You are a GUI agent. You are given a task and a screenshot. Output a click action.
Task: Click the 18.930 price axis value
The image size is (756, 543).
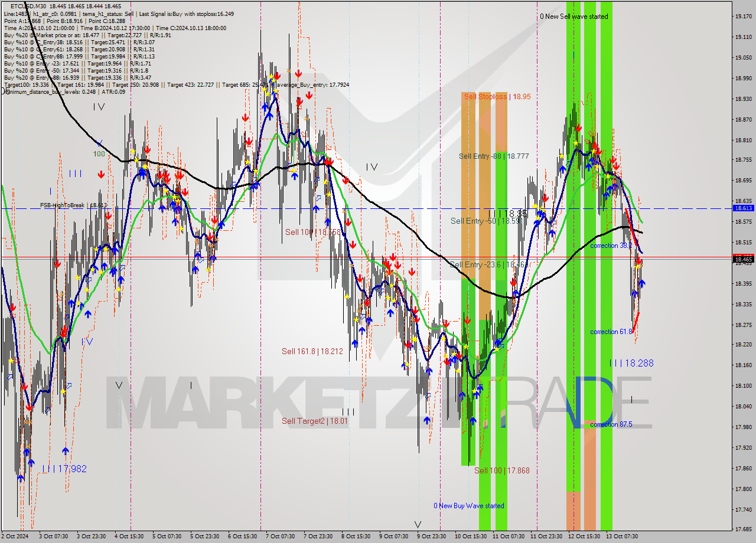(743, 99)
